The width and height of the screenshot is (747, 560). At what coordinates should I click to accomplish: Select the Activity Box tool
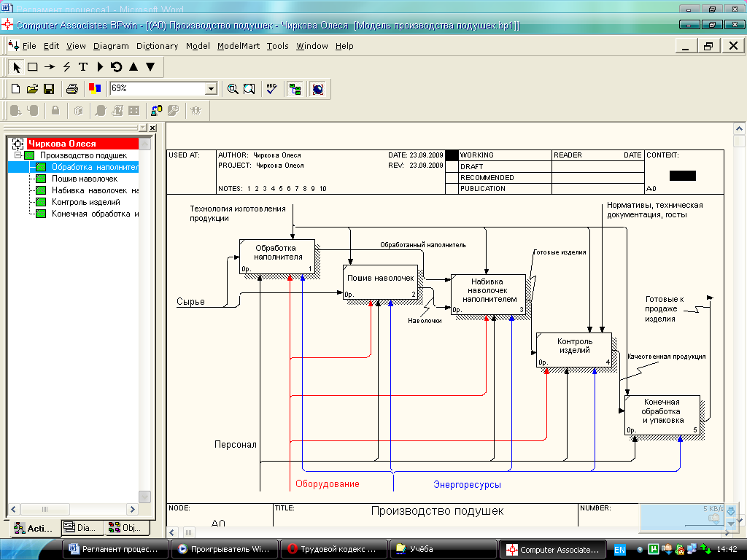33,67
